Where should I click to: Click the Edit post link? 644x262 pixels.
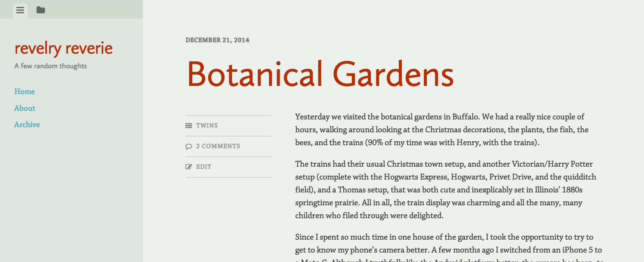204,167
